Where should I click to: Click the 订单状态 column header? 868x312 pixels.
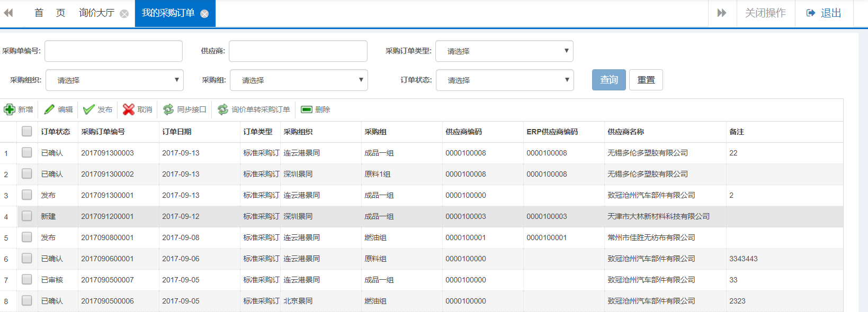[56, 132]
